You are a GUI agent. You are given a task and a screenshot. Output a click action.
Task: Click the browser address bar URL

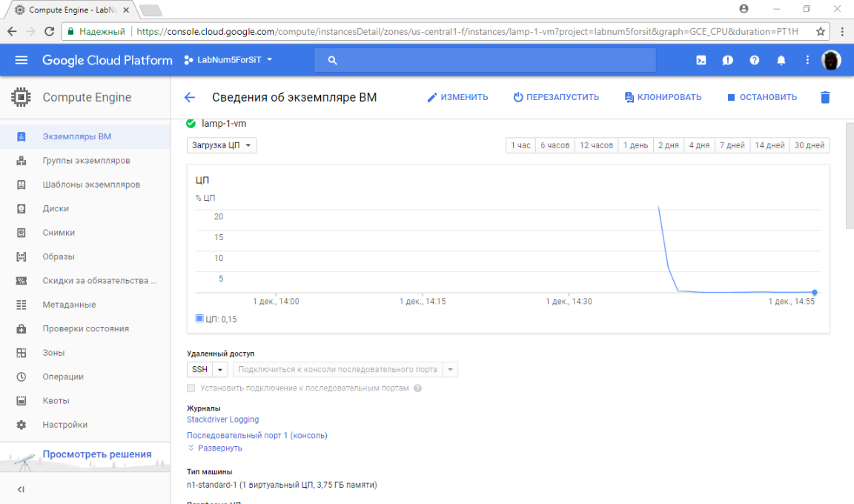pyautogui.click(x=467, y=32)
